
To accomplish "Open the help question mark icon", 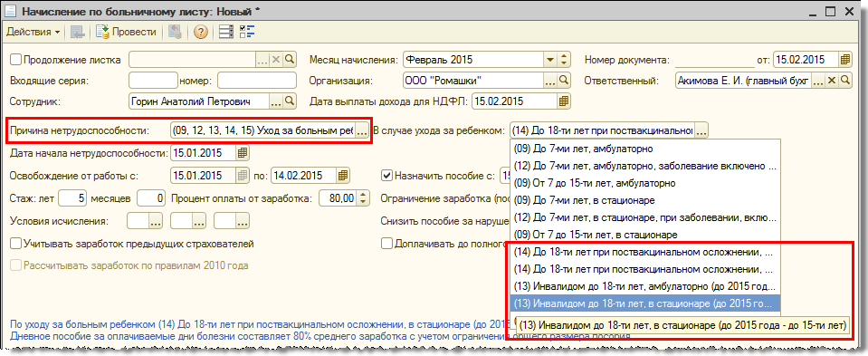I will coord(200,32).
